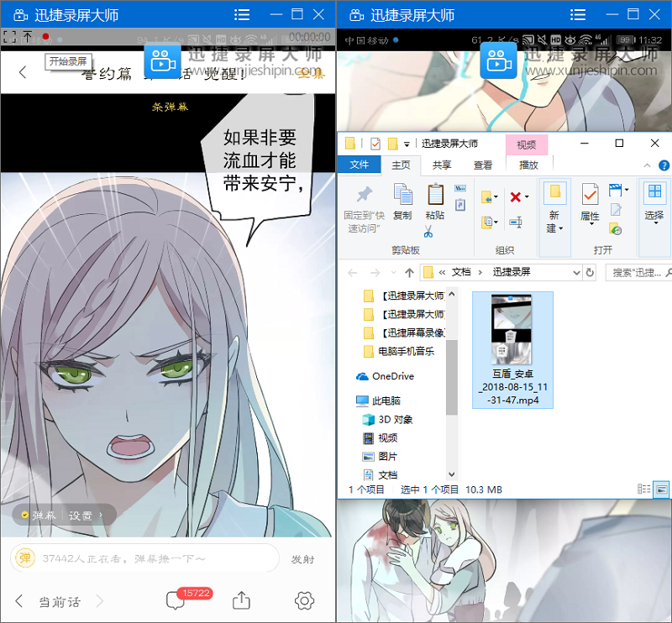The height and width of the screenshot is (623, 672).
Task: Select OneDrive in navigation pane
Action: click(385, 376)
